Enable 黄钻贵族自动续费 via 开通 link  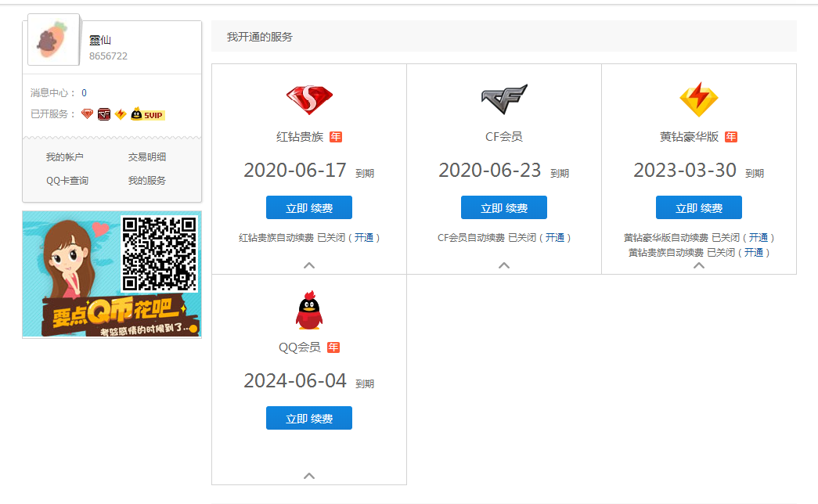(754, 253)
